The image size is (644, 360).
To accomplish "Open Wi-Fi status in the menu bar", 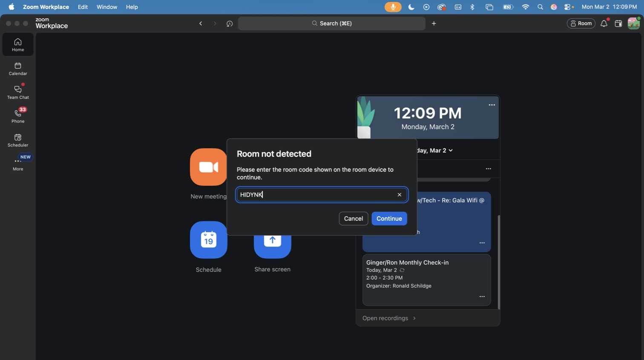I will click(526, 7).
